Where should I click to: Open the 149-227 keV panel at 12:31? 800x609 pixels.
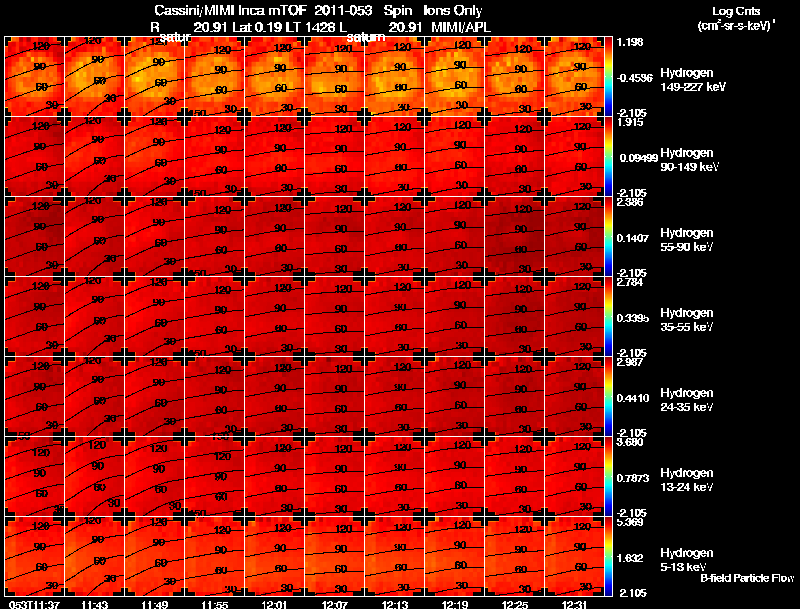[574, 77]
